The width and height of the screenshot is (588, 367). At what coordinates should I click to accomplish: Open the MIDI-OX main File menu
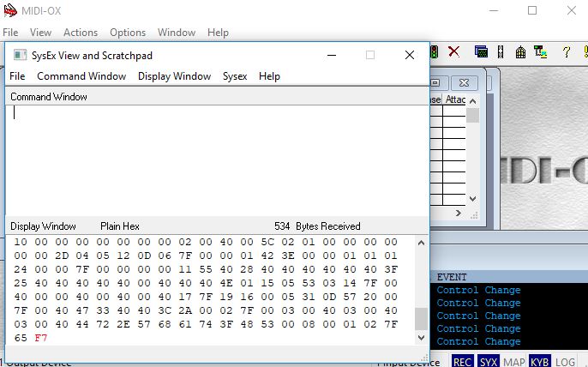point(10,33)
